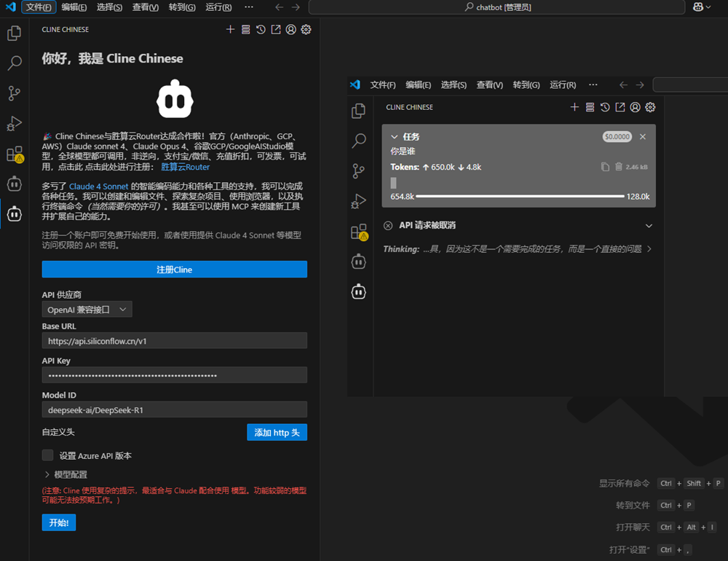Open the 文件(F) menu in the chatbot window

39,7
